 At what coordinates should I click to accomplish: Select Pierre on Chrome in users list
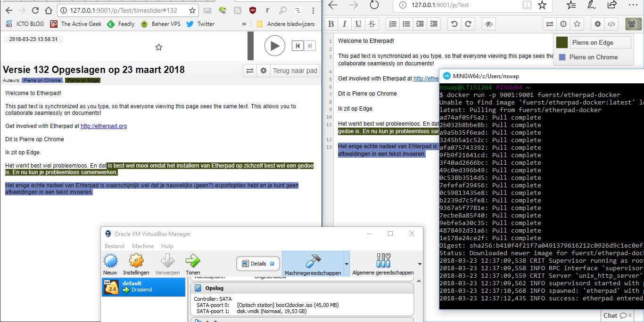click(x=593, y=57)
